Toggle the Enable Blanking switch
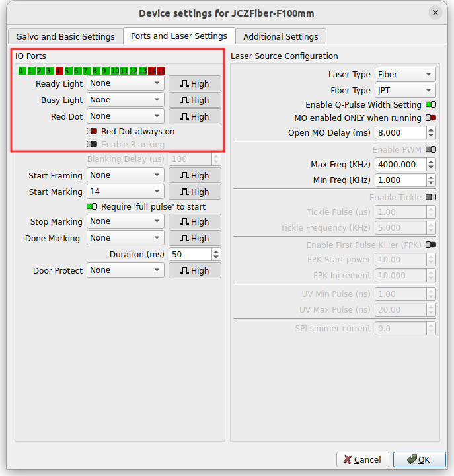 [x=92, y=144]
